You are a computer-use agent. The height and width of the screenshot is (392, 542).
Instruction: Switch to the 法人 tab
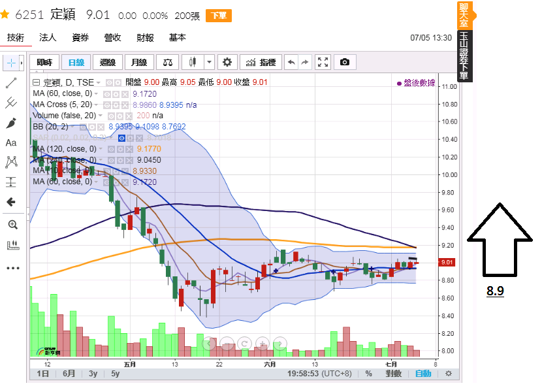click(x=48, y=37)
